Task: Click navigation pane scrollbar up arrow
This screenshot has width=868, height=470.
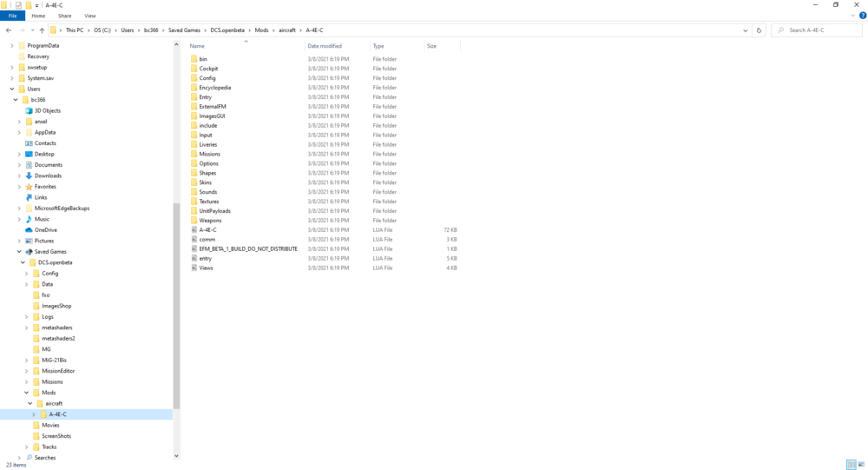Action: (176, 44)
